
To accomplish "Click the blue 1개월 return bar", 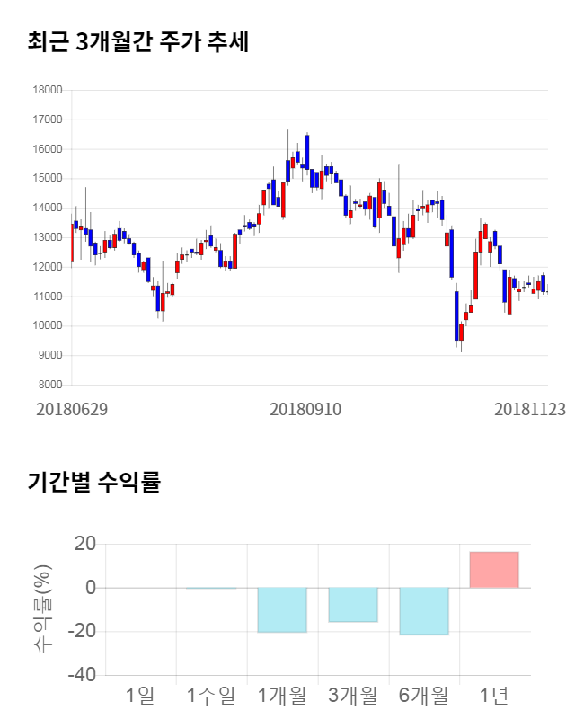I will click(282, 610).
